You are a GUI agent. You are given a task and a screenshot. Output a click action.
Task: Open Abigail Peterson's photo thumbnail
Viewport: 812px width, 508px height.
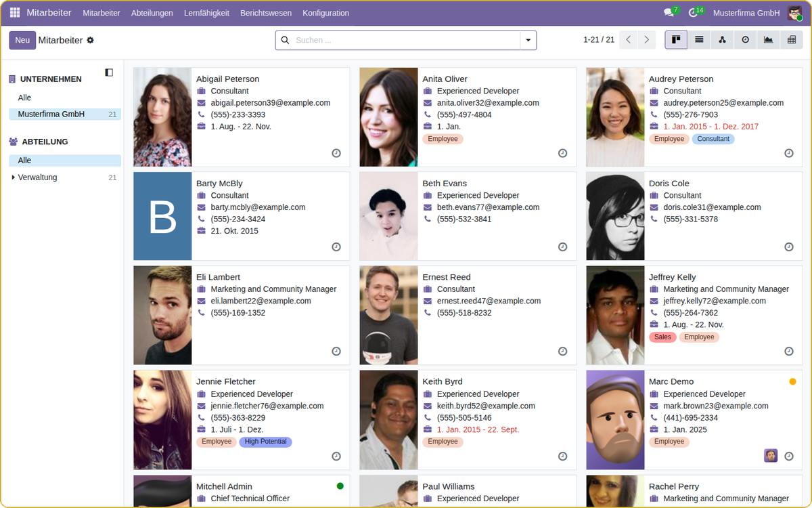click(162, 117)
